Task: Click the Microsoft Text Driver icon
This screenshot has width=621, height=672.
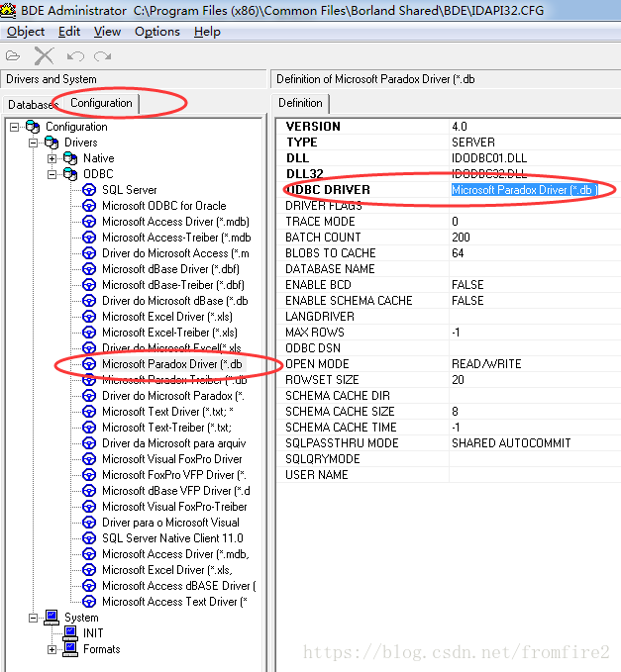Action: pyautogui.click(x=89, y=412)
